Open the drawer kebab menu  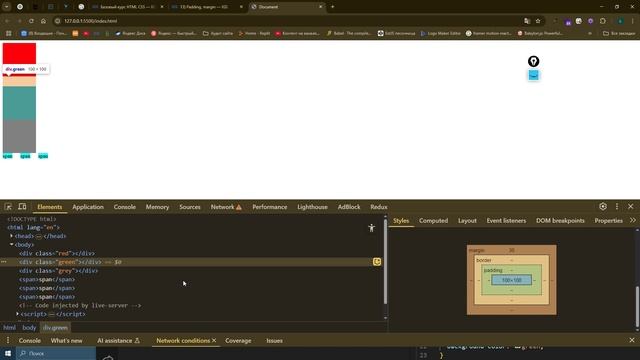7,340
